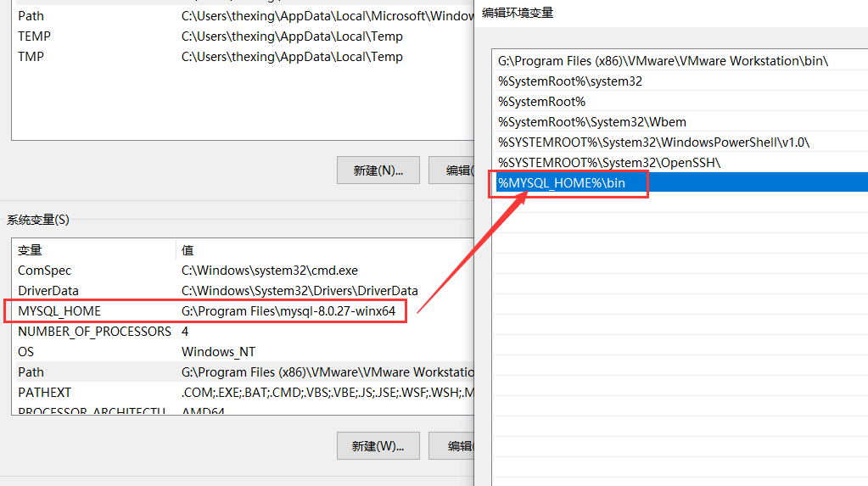
Task: Select user variable TMP row
Action: [243, 57]
